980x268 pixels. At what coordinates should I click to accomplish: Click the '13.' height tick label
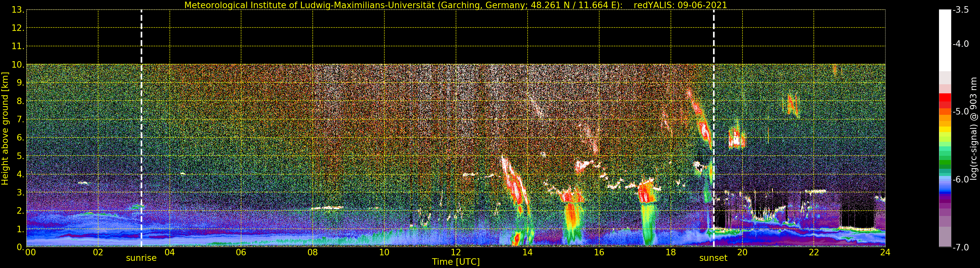18,10
